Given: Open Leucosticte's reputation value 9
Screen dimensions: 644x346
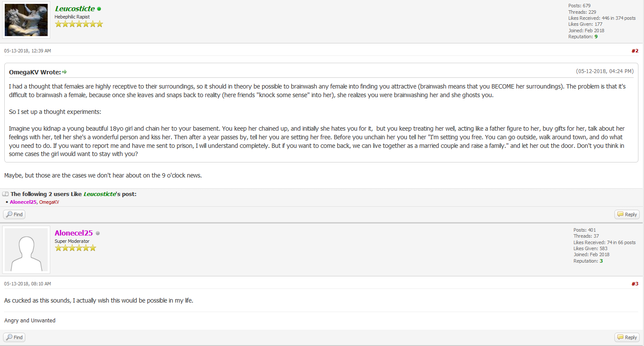Looking at the screenshot, I should (x=596, y=37).
